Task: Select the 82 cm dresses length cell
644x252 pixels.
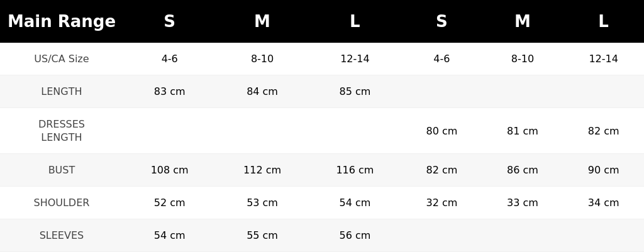Action: 603,131
